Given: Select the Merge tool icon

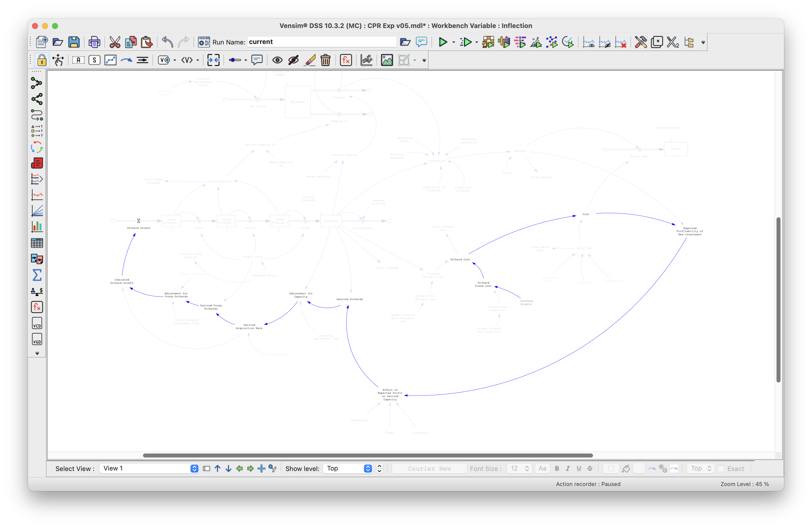Looking at the screenshot, I should (213, 60).
